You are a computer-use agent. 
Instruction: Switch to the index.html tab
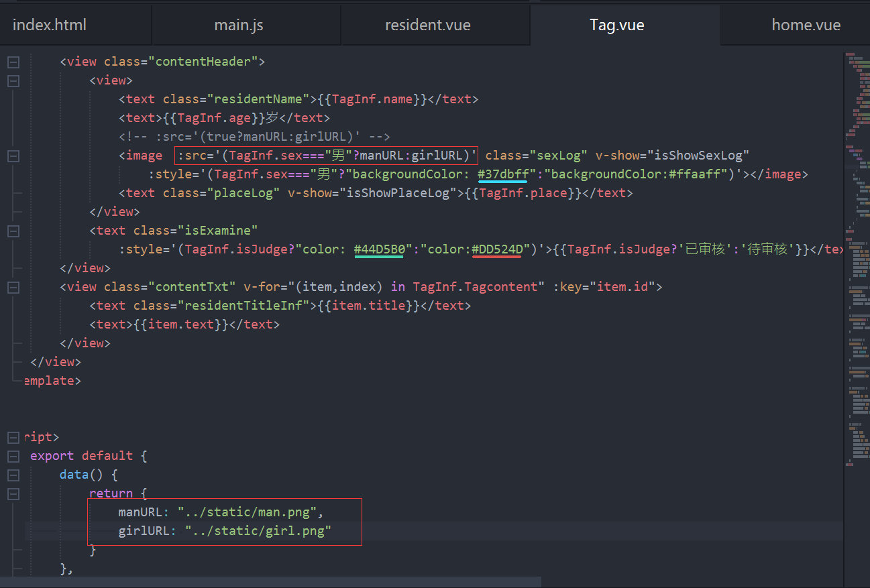(50, 25)
